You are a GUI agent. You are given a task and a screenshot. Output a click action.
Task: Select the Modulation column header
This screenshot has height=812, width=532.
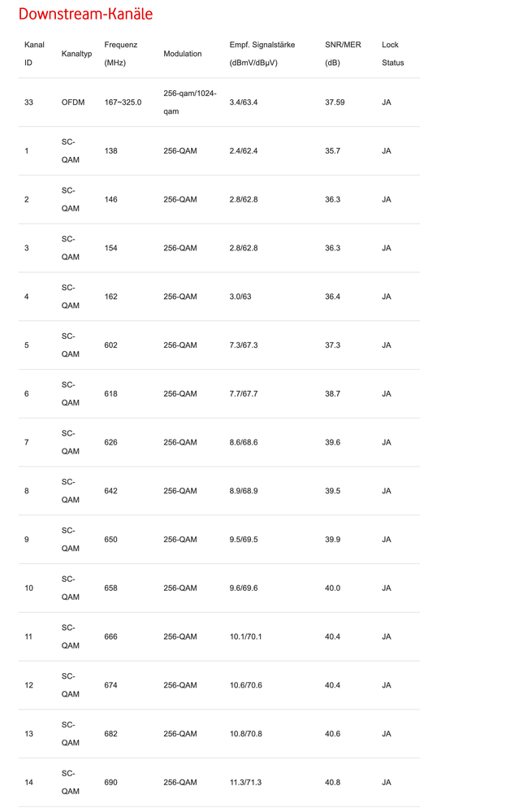(x=183, y=54)
